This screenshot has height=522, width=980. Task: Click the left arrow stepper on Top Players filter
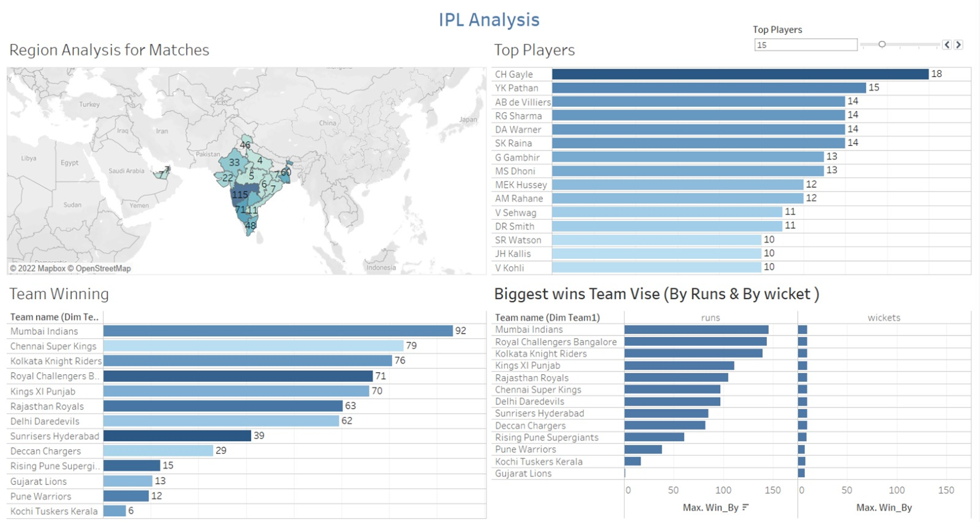point(947,44)
